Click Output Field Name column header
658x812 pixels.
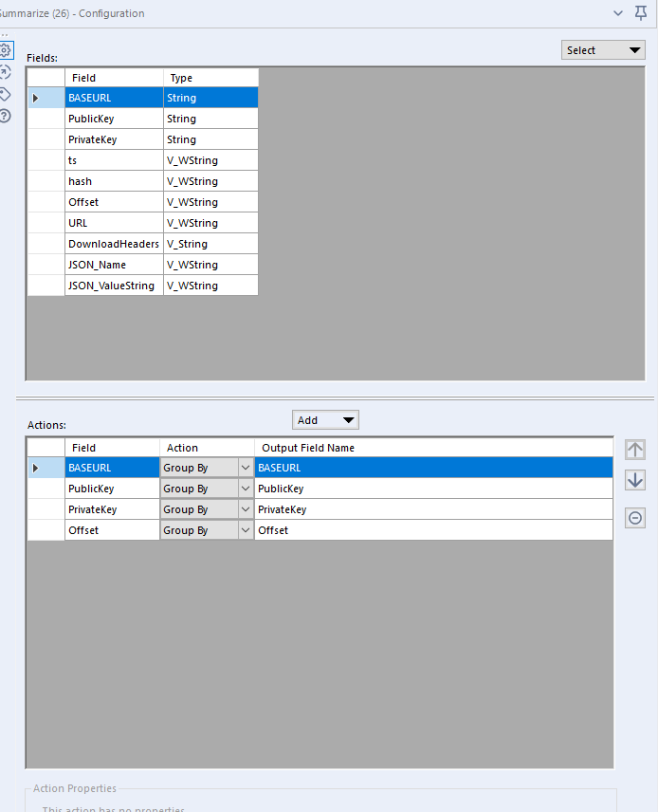pyautogui.click(x=433, y=448)
